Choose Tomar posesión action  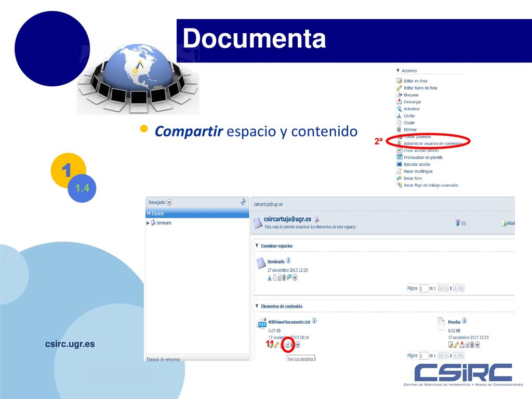(x=417, y=137)
